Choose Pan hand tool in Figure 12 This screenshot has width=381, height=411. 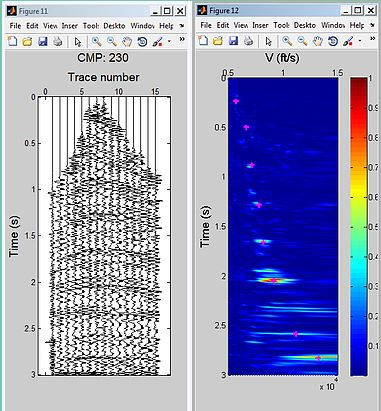coord(318,41)
